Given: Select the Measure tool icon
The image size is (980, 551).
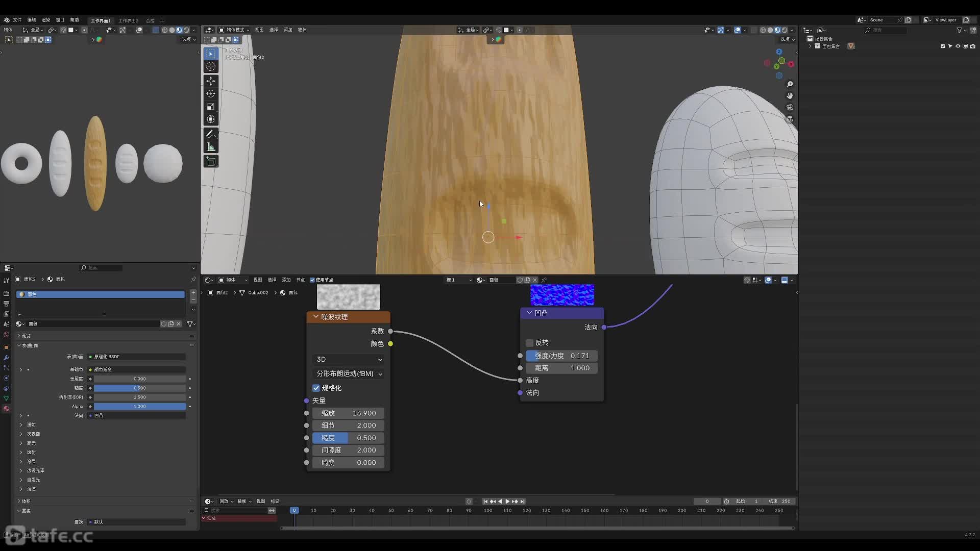Looking at the screenshot, I should pyautogui.click(x=211, y=147).
